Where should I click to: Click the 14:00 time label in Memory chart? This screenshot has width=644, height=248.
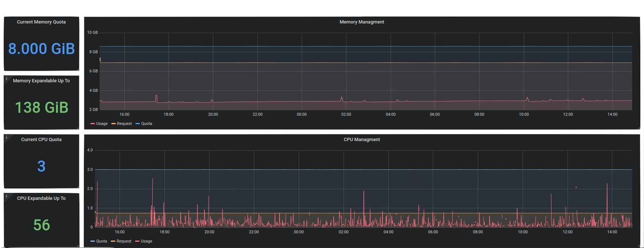612,115
